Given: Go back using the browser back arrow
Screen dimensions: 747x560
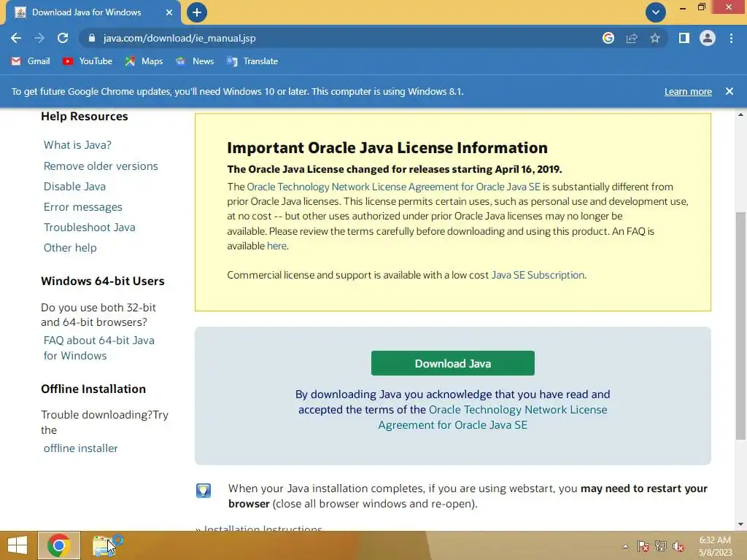Looking at the screenshot, I should 16,38.
